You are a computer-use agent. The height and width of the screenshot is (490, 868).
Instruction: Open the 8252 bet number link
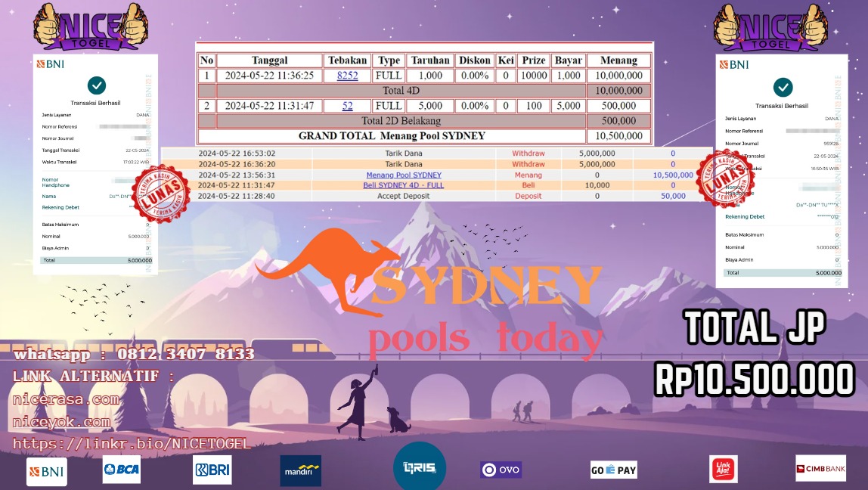tap(347, 76)
